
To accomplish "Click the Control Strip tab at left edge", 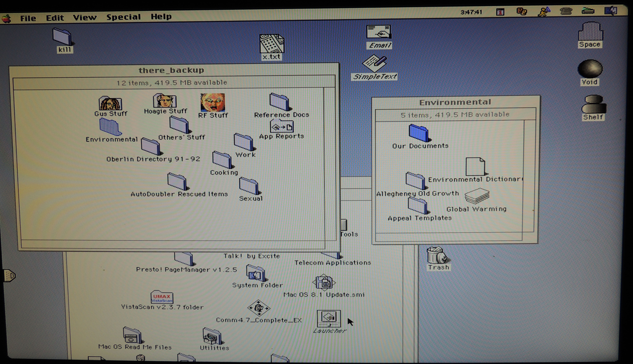I will (x=10, y=276).
